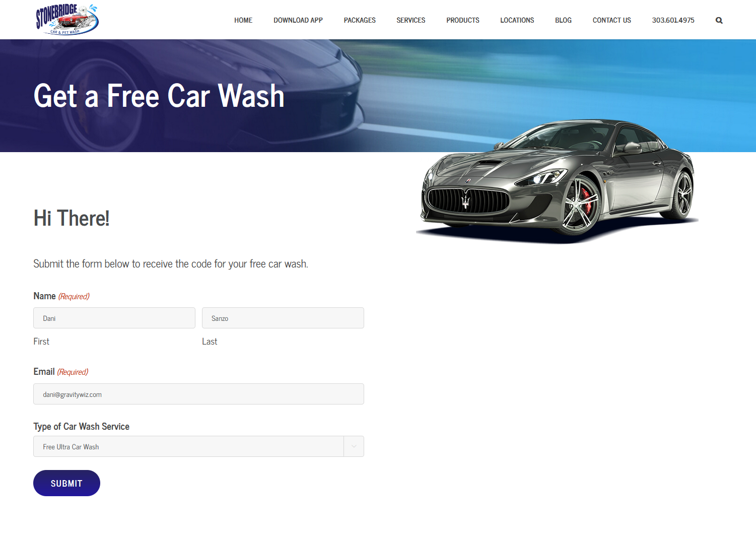Open the Locations menu item
This screenshot has width=756, height=538.
(517, 20)
